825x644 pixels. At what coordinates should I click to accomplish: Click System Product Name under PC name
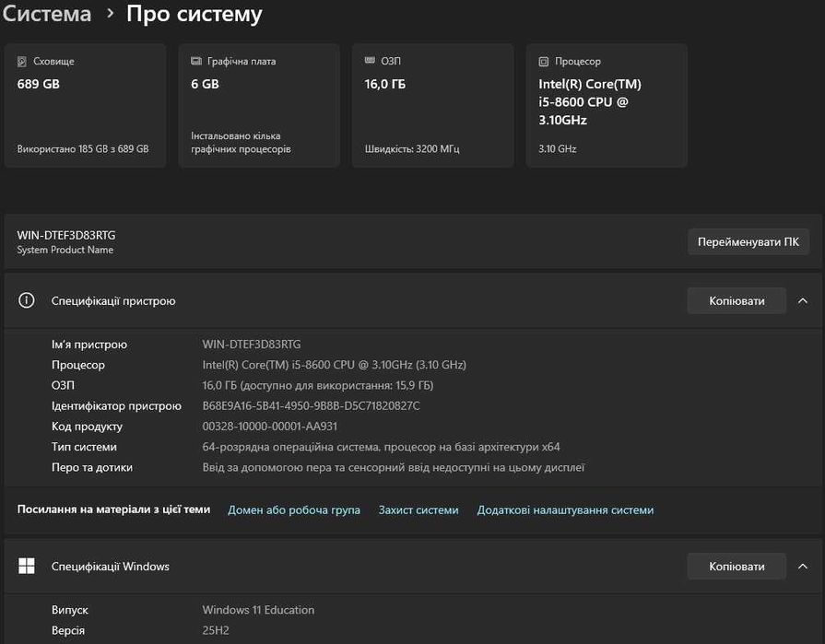tap(65, 250)
